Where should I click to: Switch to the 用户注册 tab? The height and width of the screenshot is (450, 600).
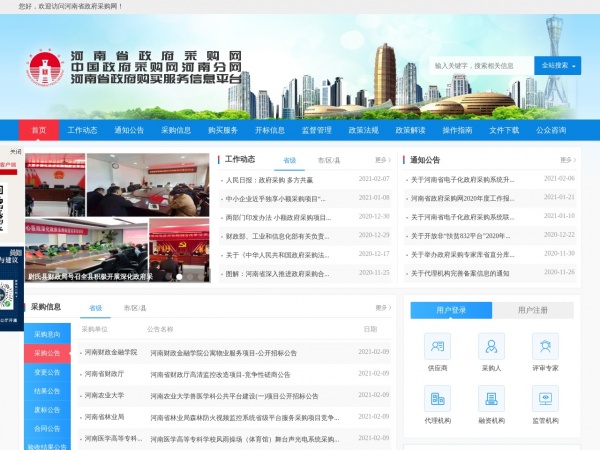tap(532, 310)
